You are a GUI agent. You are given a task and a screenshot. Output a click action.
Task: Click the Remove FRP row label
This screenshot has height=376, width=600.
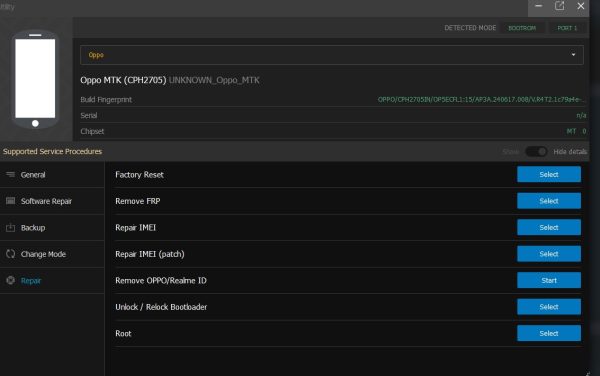coord(138,201)
